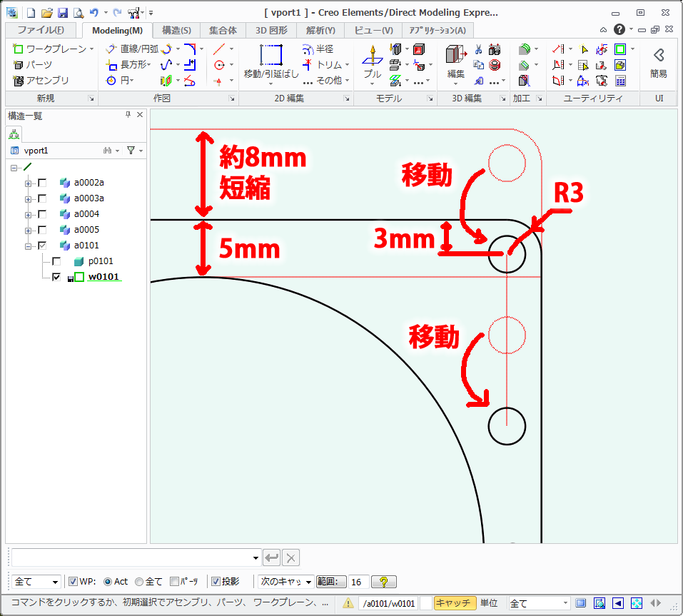Open the その他 dropdown in 2D編集
Screen dimensions: 683x616
point(329,81)
